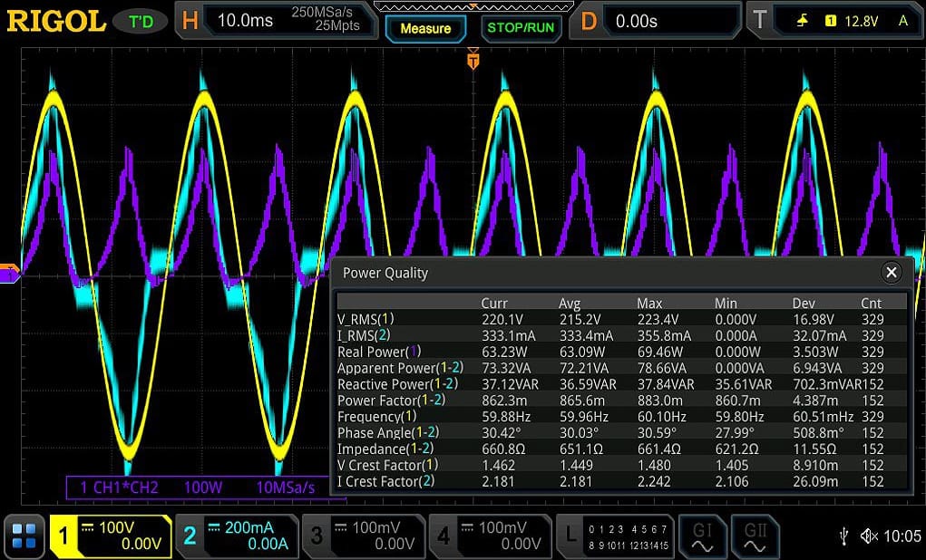Open the horizontal timebase H panel
This screenshot has width=926, height=560.
click(x=277, y=21)
